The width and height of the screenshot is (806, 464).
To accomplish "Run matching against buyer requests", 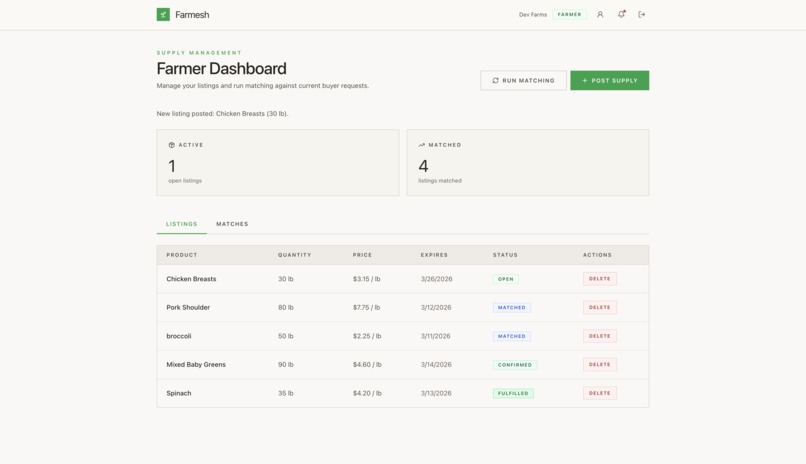I will (523, 80).
